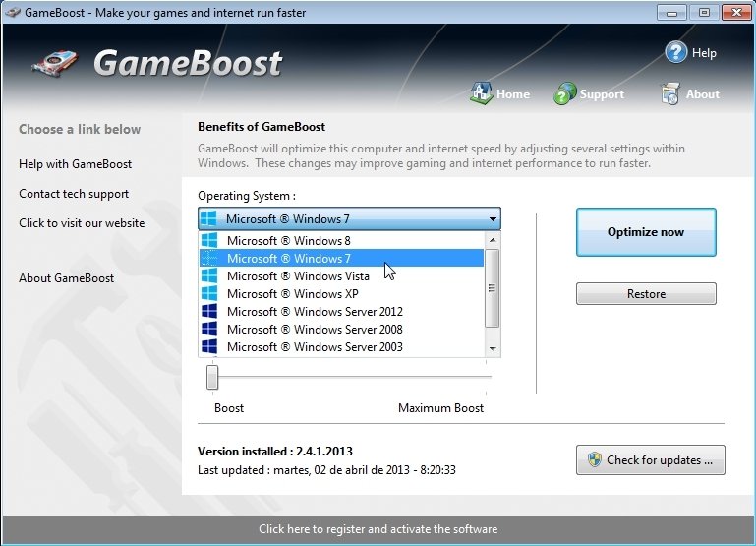Open Help with GameBoost link
Viewport: 756px width, 546px height.
pyautogui.click(x=76, y=164)
